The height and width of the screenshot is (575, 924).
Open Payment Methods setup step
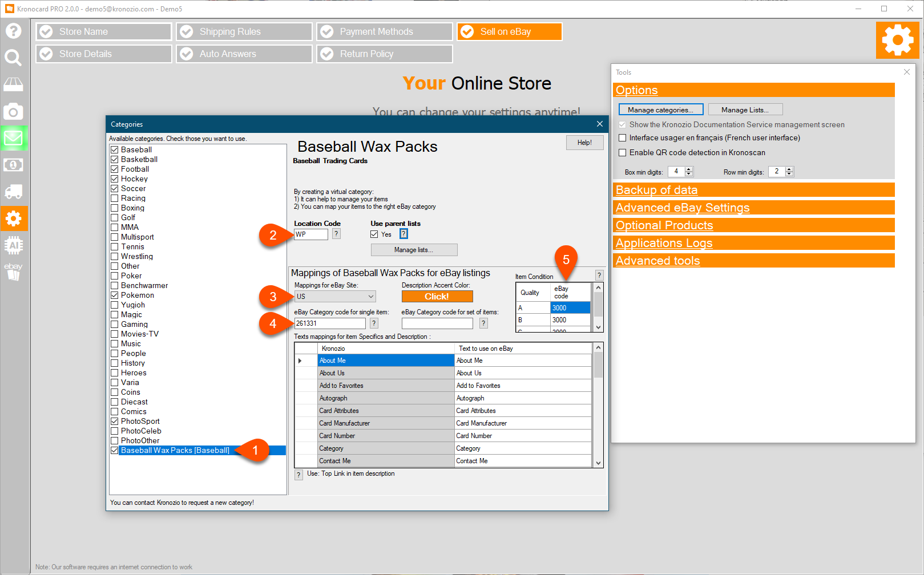pyautogui.click(x=385, y=31)
